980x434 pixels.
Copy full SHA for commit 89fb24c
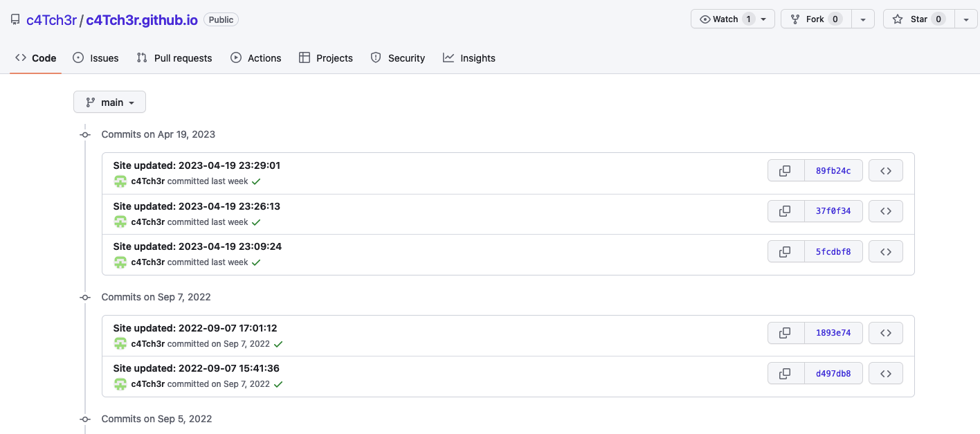pyautogui.click(x=786, y=171)
